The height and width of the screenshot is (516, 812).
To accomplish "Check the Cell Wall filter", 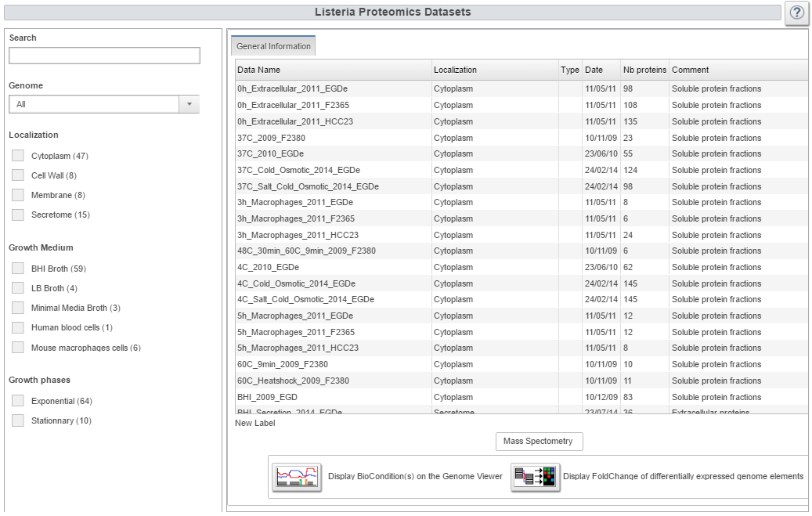I will click(x=18, y=175).
